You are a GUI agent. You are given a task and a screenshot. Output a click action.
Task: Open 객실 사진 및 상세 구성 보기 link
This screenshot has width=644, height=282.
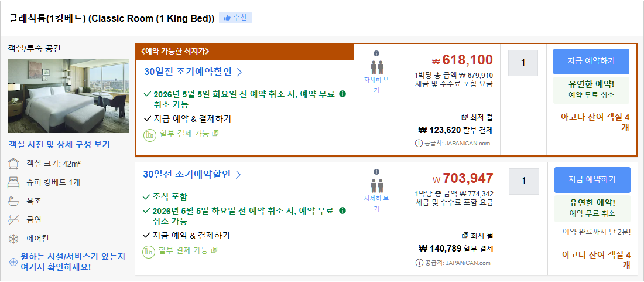(59, 144)
